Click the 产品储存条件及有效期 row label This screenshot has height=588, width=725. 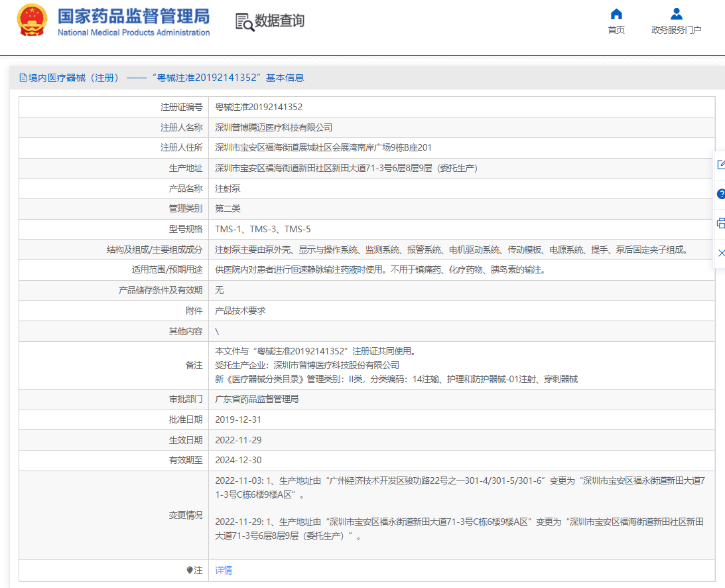pos(161,290)
